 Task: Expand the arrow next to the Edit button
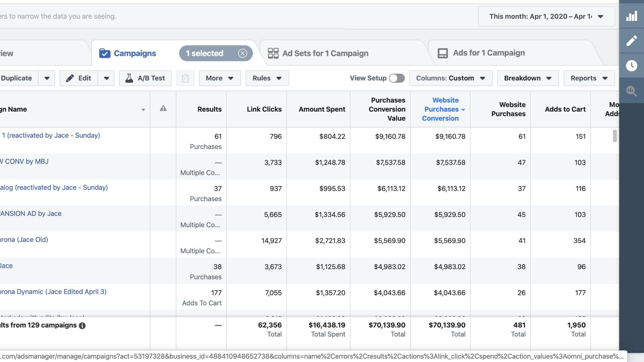point(106,78)
